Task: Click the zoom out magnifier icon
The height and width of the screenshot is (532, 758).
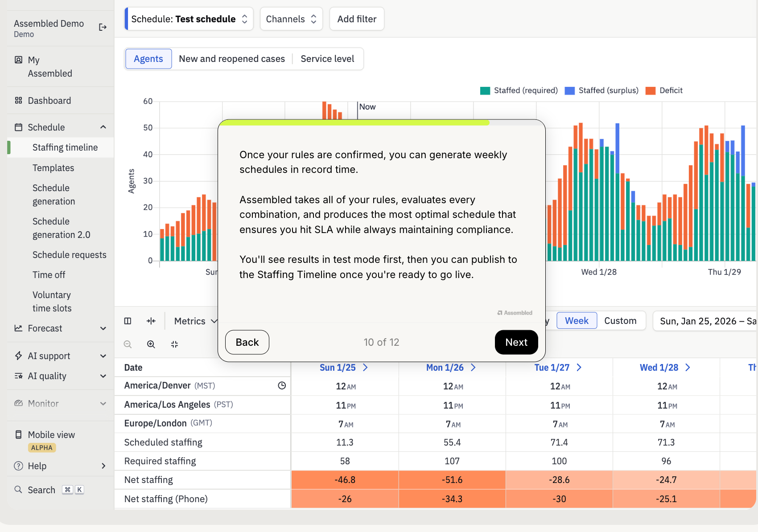Action: tap(128, 344)
